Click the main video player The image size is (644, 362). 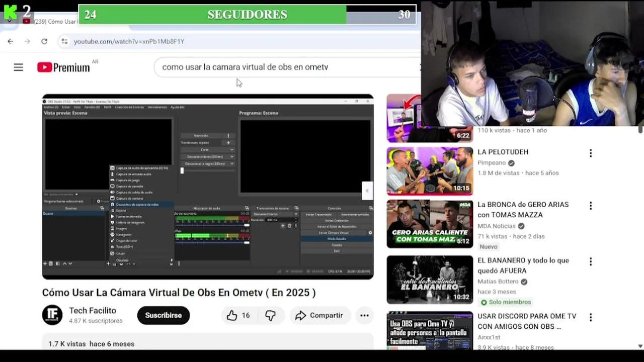208,187
